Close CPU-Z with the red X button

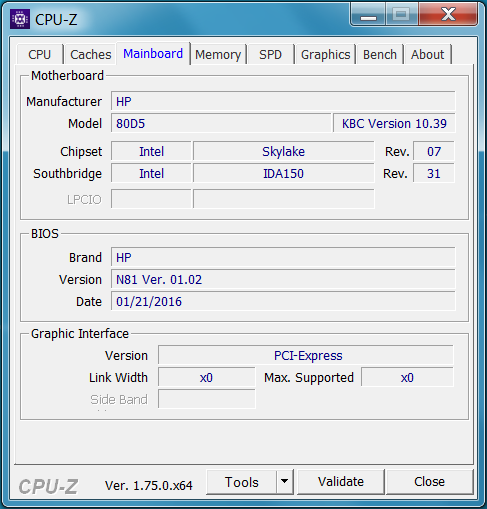point(448,15)
